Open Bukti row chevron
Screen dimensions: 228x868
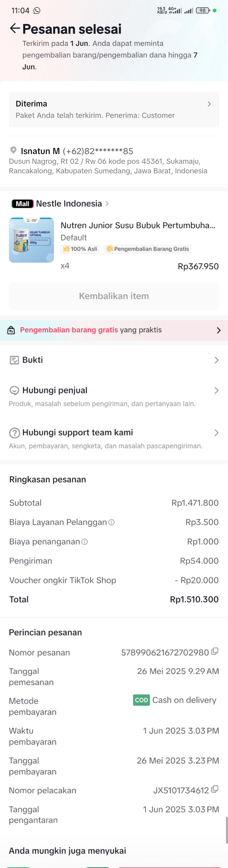click(x=216, y=360)
